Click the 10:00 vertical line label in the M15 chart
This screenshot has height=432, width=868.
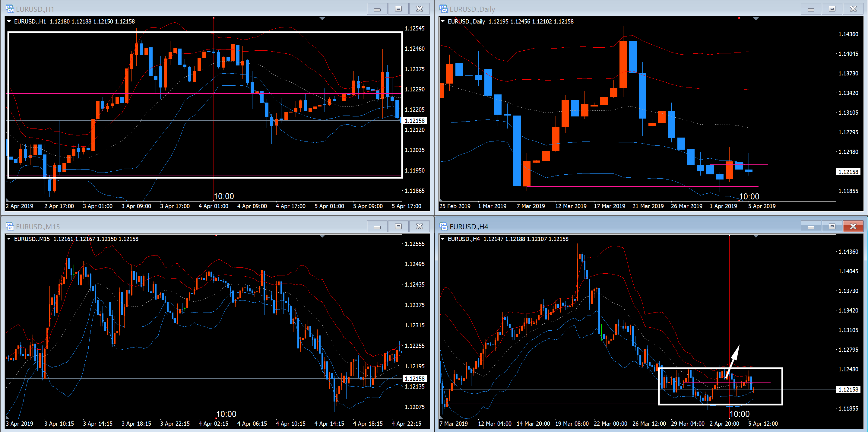click(x=226, y=414)
